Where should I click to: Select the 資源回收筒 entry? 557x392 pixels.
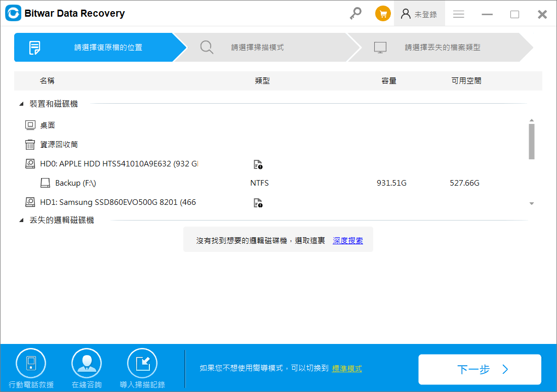[59, 144]
